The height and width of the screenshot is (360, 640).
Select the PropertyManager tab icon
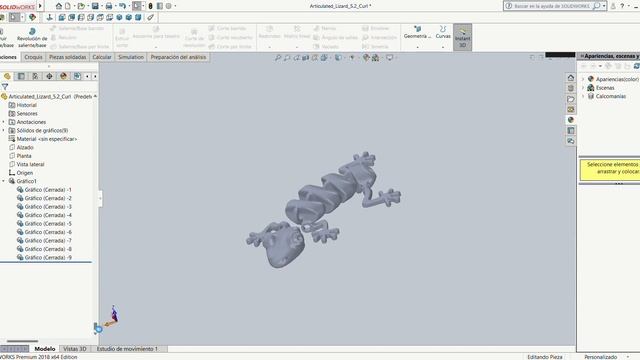21,76
